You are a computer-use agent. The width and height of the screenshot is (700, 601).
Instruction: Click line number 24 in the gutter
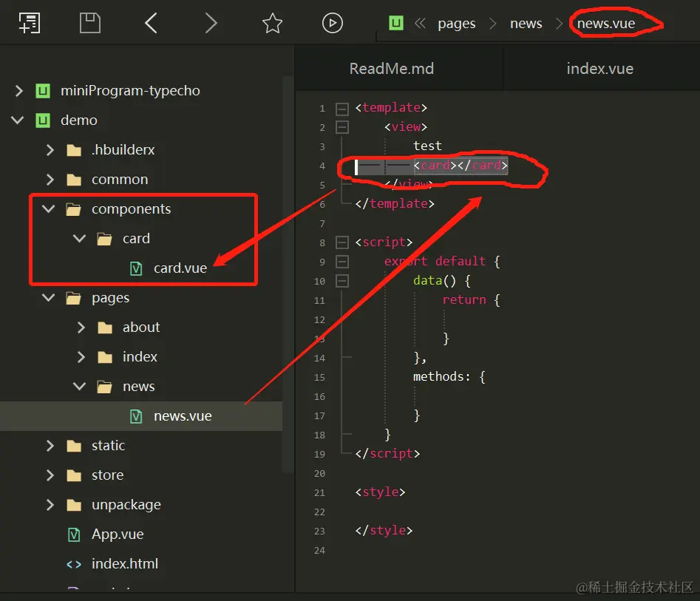319,550
